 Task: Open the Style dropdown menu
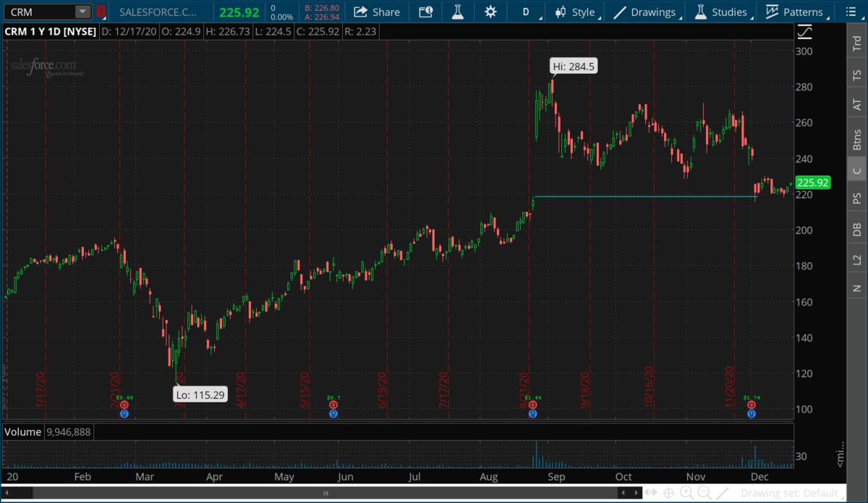(x=576, y=12)
